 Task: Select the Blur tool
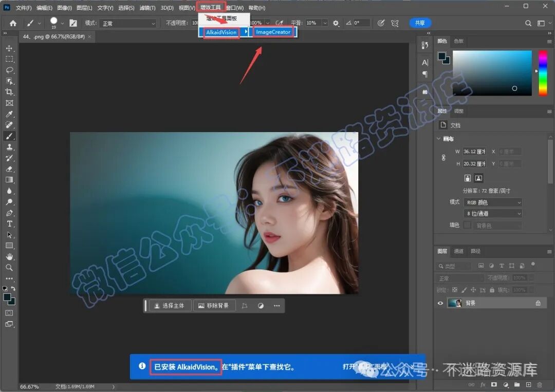tap(9, 191)
